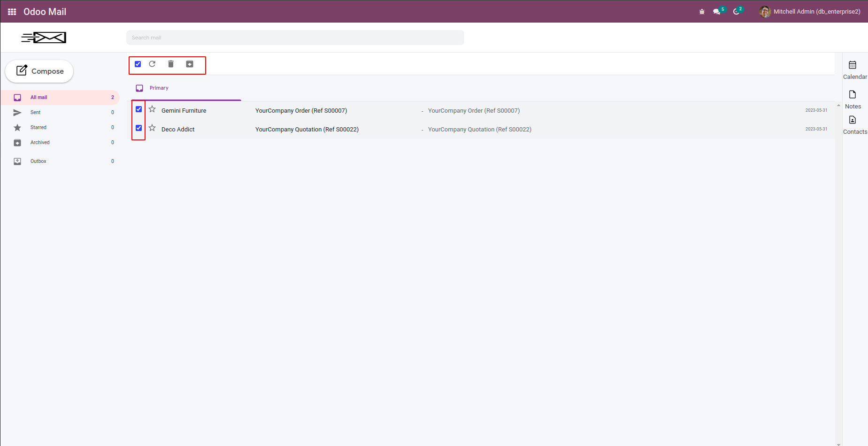Uncheck the Gemini Furniture mail checkbox
The image size is (868, 446).
coord(139,109)
